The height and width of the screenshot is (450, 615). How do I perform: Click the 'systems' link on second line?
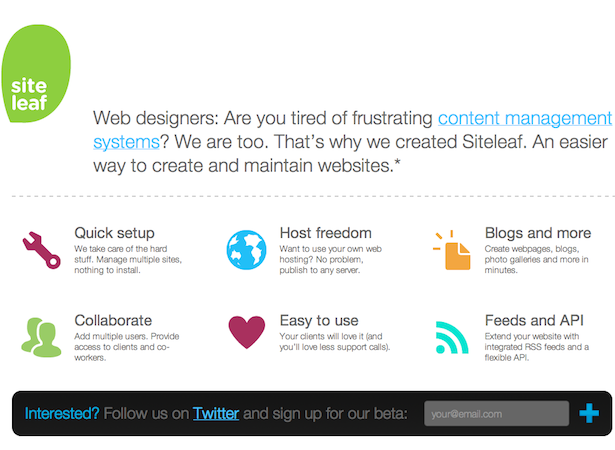pyautogui.click(x=126, y=142)
